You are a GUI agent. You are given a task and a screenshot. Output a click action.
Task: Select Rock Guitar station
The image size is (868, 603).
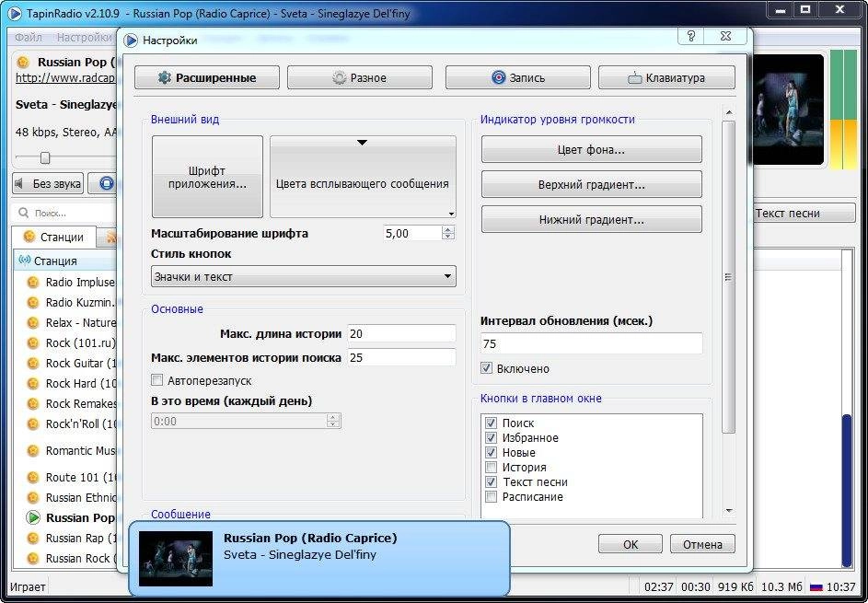[81, 364]
